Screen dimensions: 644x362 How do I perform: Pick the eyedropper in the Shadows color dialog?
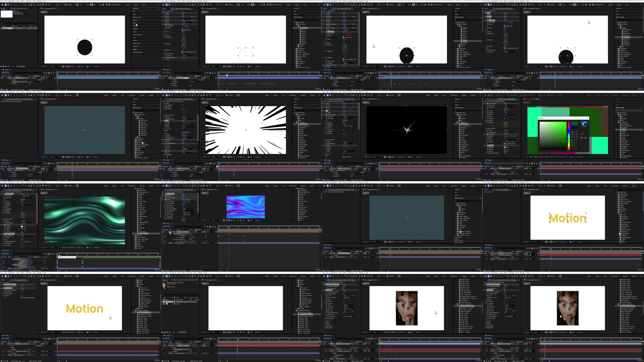click(582, 134)
